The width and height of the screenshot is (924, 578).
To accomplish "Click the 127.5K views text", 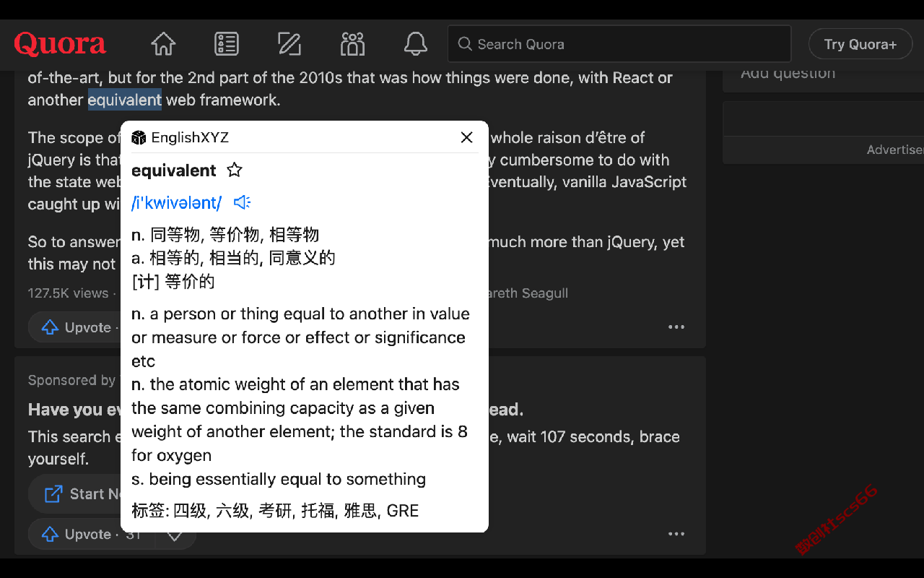I will [68, 293].
